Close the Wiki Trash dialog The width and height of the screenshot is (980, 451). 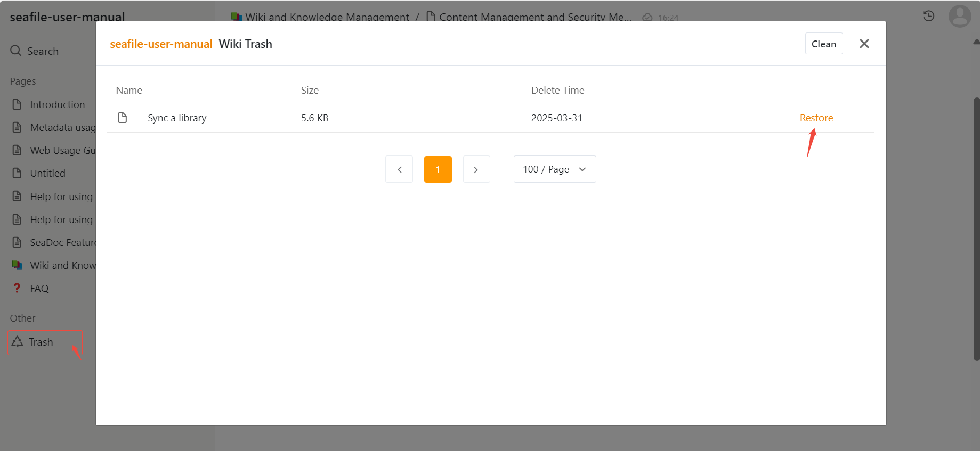point(864,44)
